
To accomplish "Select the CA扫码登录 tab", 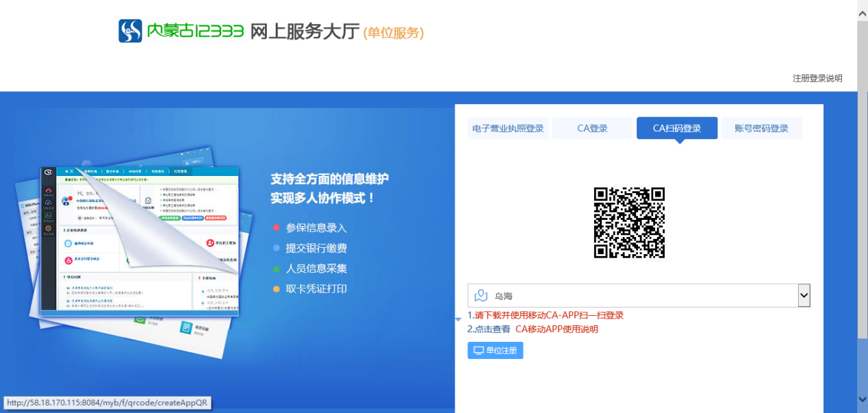I will tap(677, 128).
